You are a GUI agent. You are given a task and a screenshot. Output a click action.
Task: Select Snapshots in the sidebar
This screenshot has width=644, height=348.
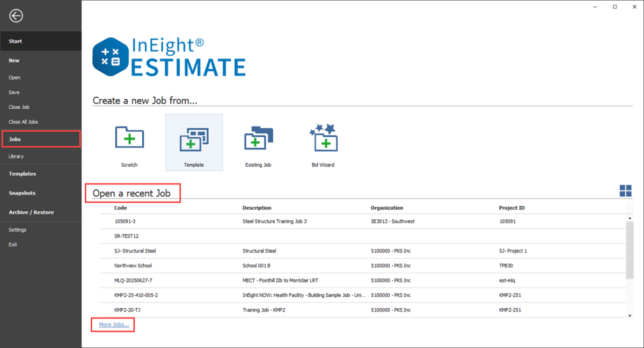click(x=22, y=193)
